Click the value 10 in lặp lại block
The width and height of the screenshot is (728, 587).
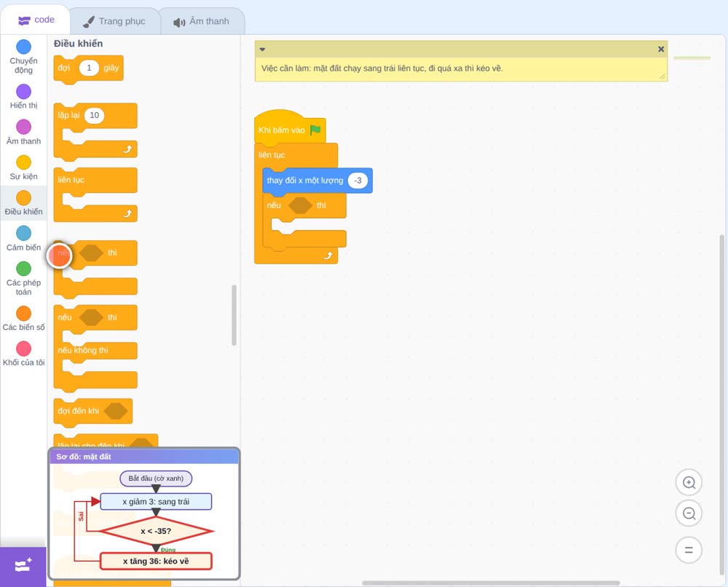click(x=94, y=115)
